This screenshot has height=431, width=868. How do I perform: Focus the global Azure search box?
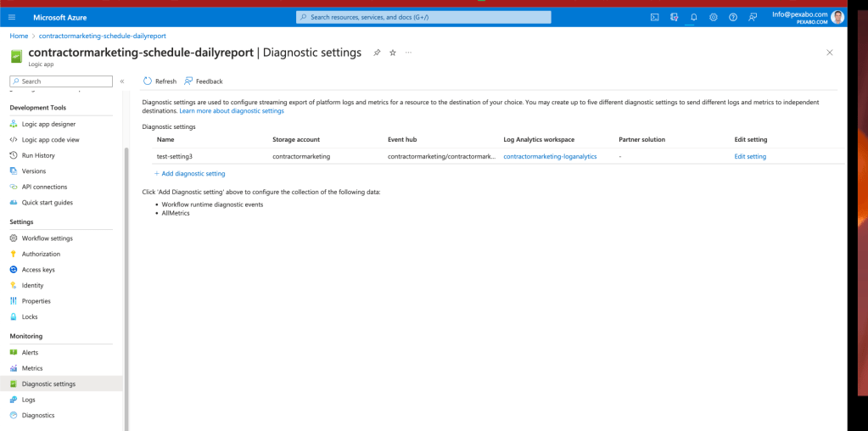pos(423,17)
